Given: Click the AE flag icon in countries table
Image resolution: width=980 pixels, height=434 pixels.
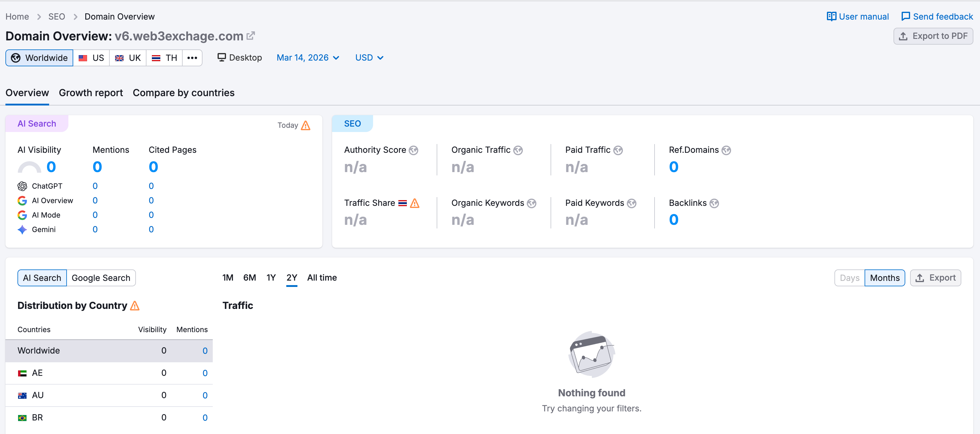Looking at the screenshot, I should (22, 373).
